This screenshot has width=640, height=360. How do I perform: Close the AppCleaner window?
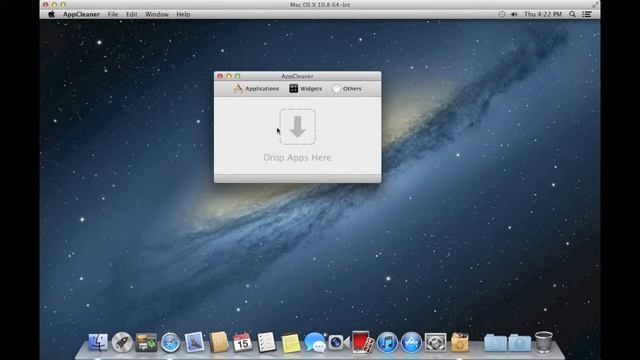(x=220, y=76)
